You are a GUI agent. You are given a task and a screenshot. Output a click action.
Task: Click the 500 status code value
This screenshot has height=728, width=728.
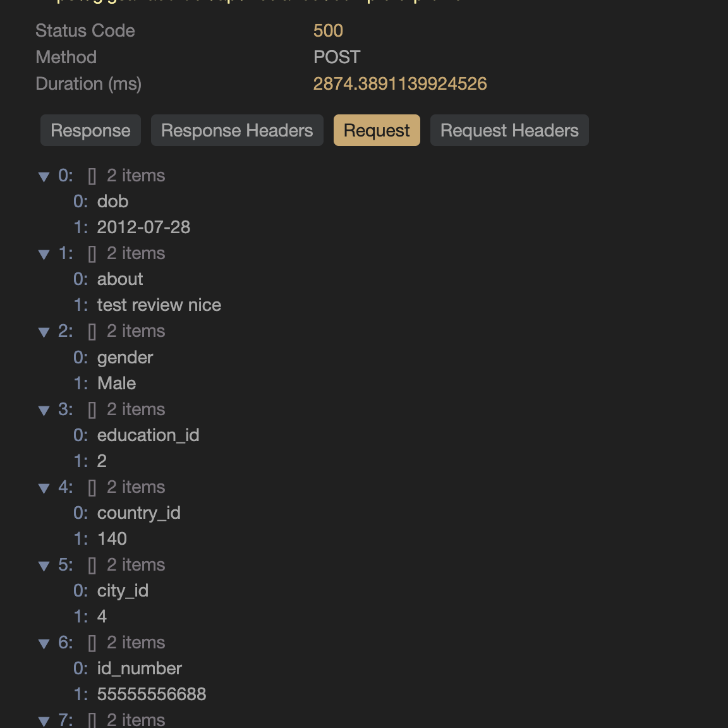328,30
